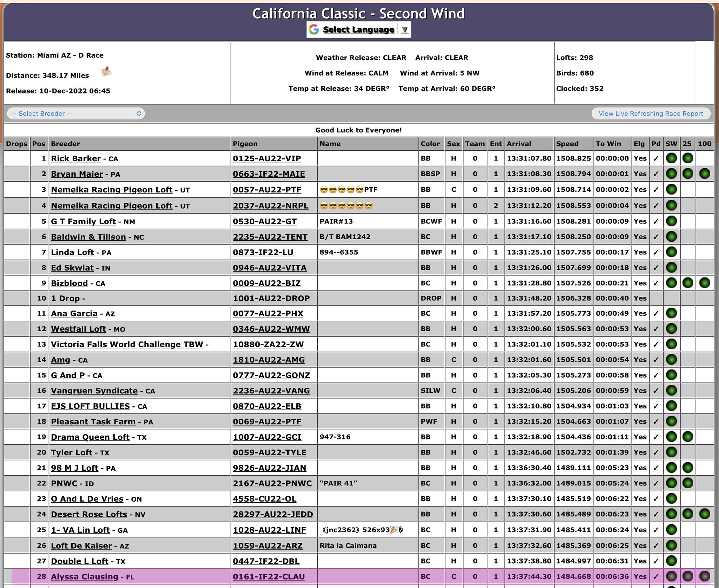
Task: Open pigeon 0125-AU22-VIP details link
Action: coord(267,158)
